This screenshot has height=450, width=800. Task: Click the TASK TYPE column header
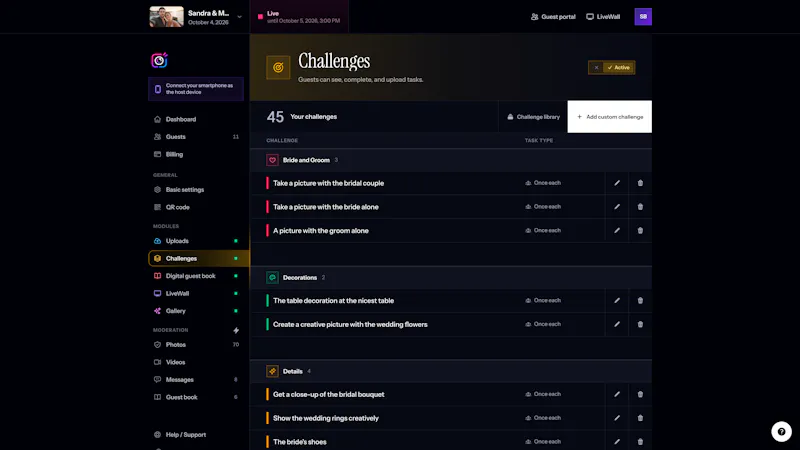[538, 140]
